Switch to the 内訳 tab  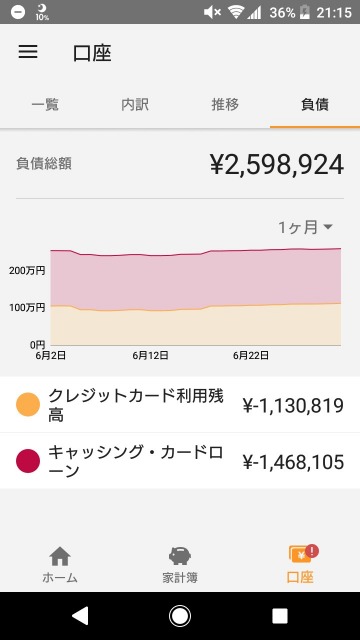[135, 105]
